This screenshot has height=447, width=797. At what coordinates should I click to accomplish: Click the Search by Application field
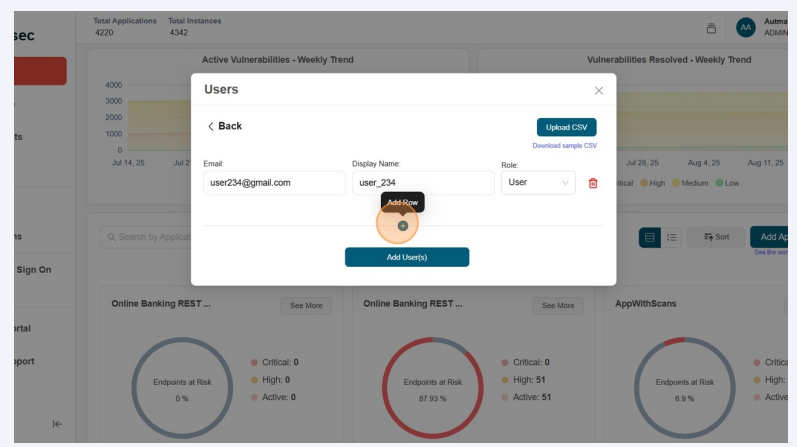click(146, 237)
